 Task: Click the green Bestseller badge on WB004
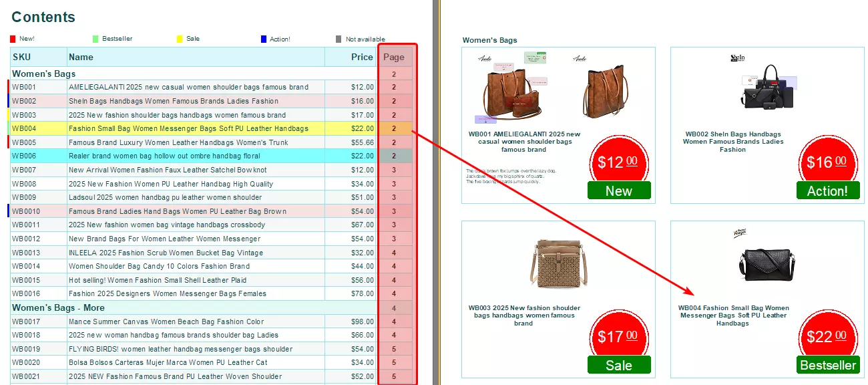click(x=828, y=365)
